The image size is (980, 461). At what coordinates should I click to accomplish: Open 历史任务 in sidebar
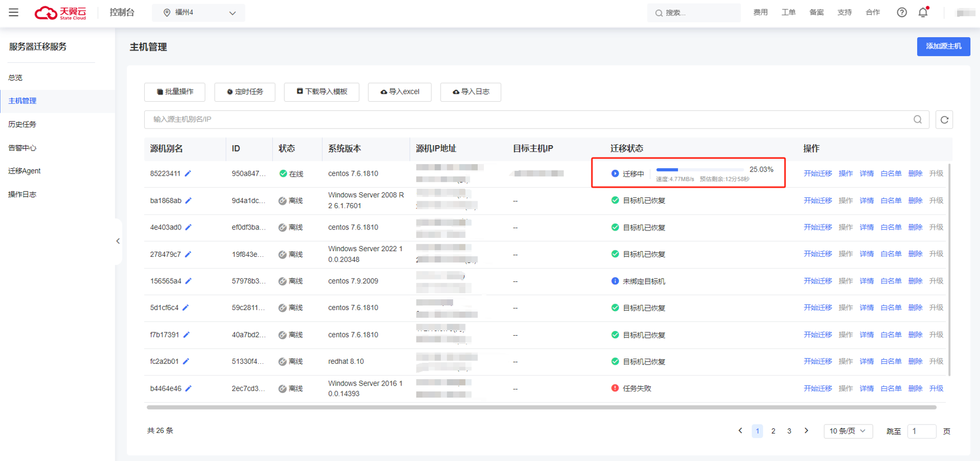coord(22,124)
